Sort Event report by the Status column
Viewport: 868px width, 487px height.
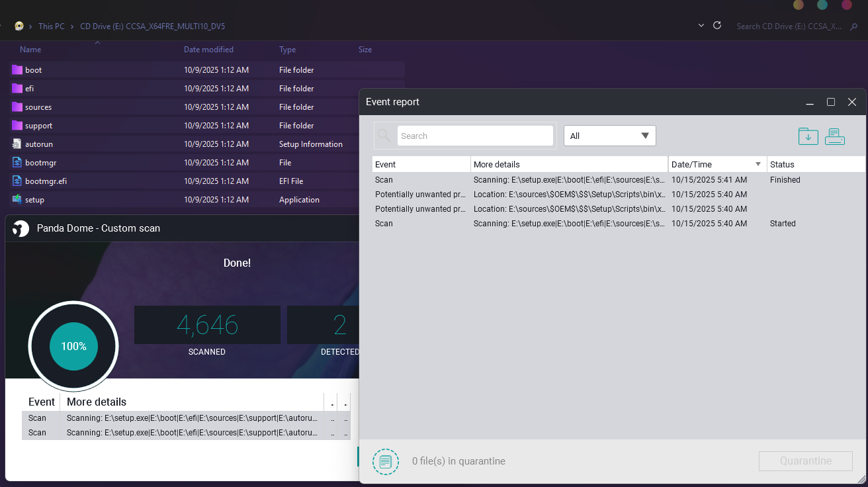pos(816,164)
